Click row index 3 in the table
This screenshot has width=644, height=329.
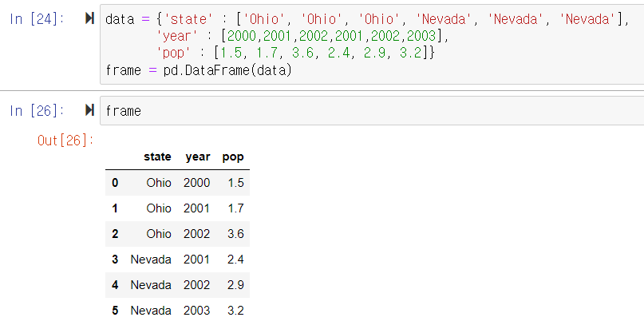coord(115,260)
